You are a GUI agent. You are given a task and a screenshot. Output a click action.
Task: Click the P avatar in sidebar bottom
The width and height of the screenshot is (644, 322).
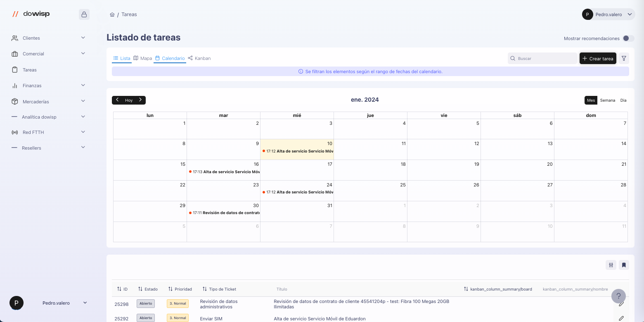tap(17, 303)
